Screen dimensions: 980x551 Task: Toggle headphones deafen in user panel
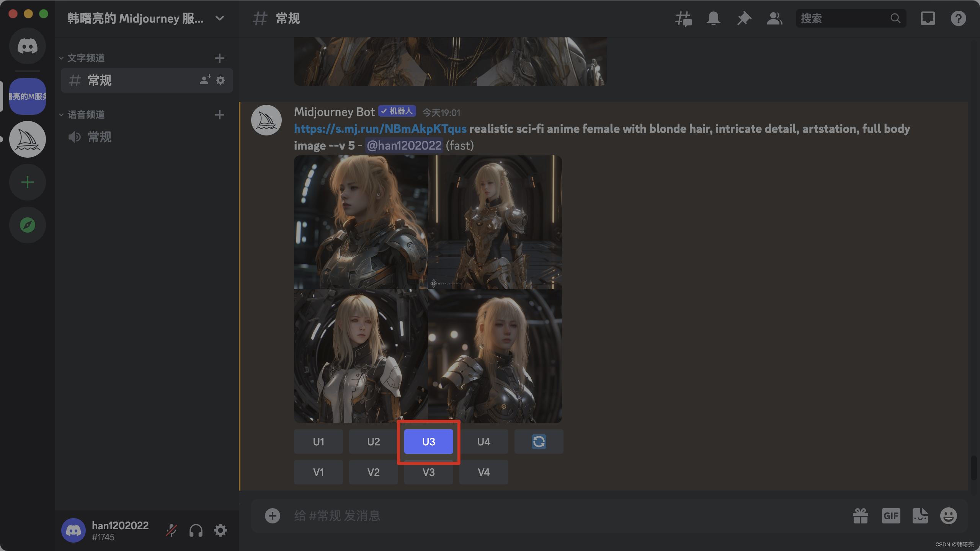[196, 531]
